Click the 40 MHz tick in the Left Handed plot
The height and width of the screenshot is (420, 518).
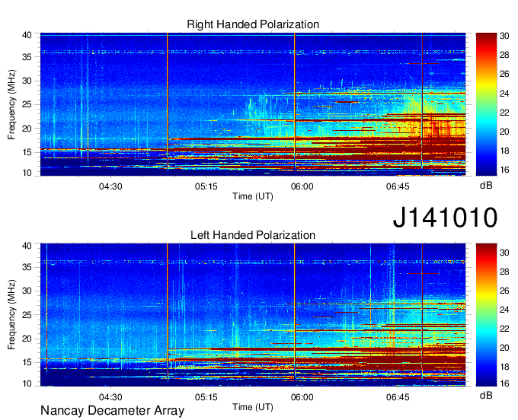point(27,246)
